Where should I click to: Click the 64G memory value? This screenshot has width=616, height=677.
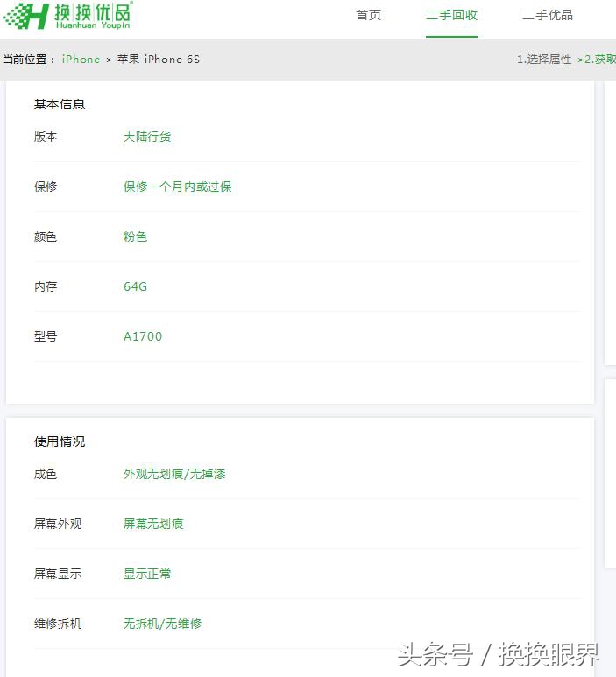point(135,286)
